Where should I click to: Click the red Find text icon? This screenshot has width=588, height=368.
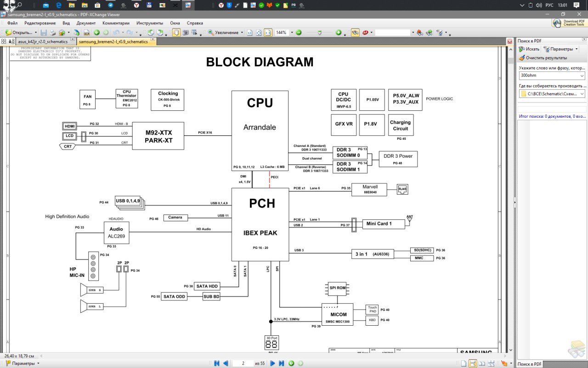click(x=366, y=33)
